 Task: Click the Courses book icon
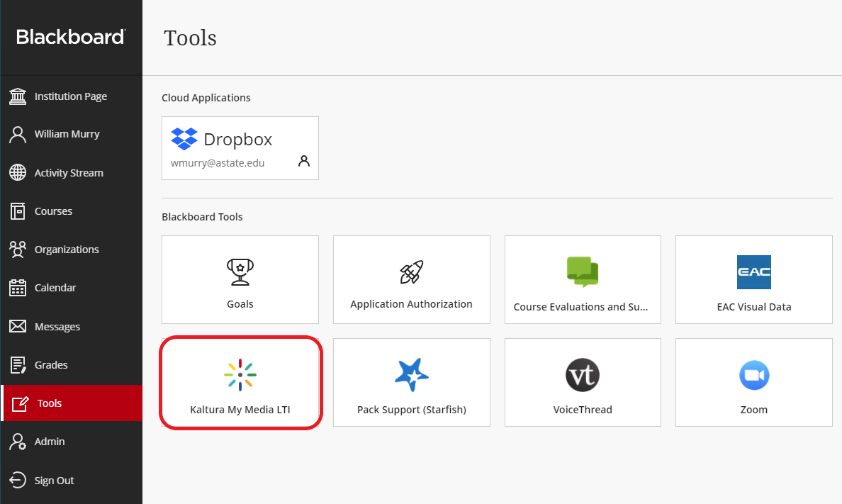click(x=18, y=211)
